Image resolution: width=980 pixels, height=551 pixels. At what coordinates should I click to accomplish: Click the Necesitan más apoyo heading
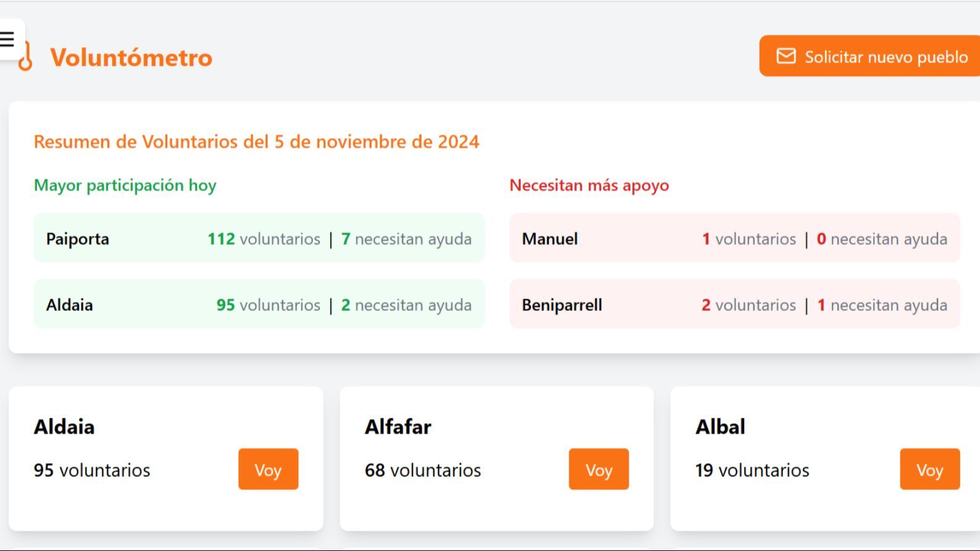pyautogui.click(x=588, y=184)
